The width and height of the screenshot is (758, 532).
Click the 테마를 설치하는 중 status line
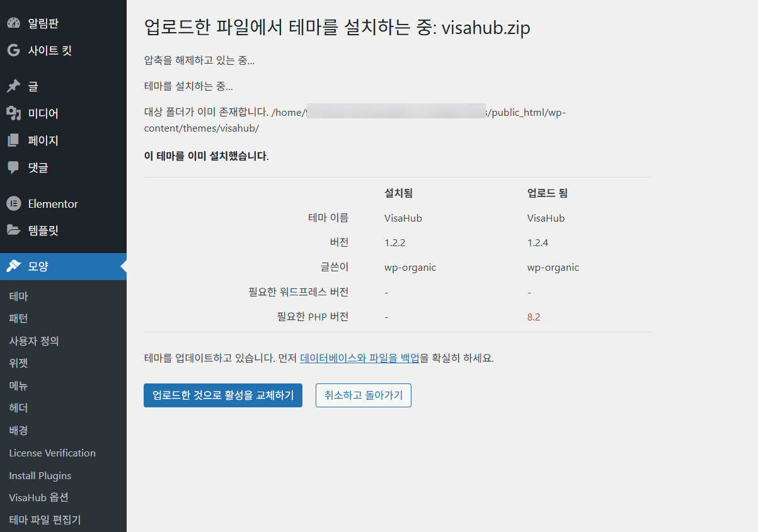188,87
